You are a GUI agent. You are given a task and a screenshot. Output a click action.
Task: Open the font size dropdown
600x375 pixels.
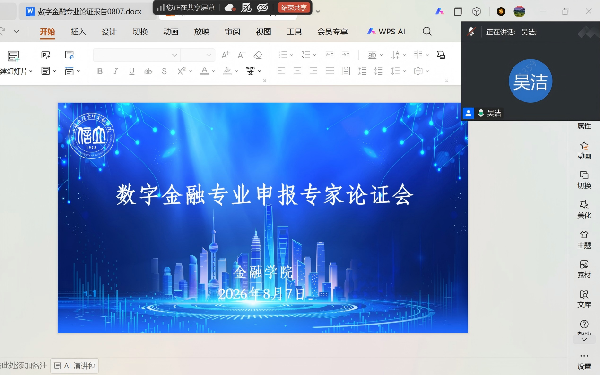197,55
